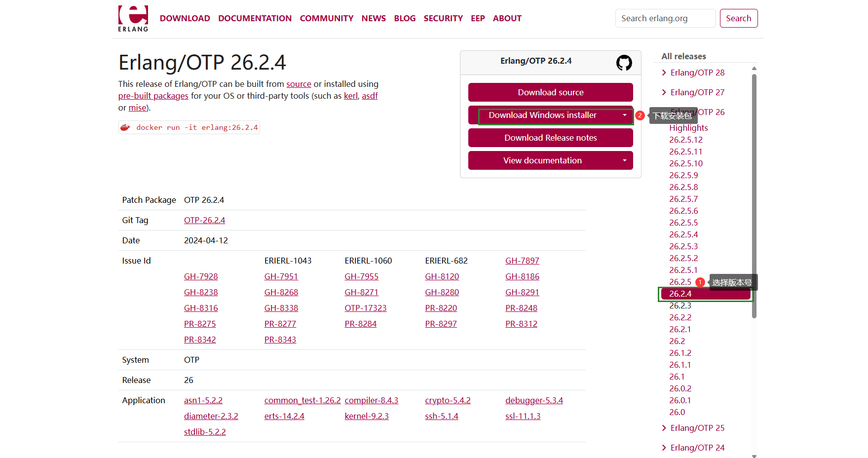Expand the Erlang/OTP 25 releases chevron
868x458 pixels.
664,428
